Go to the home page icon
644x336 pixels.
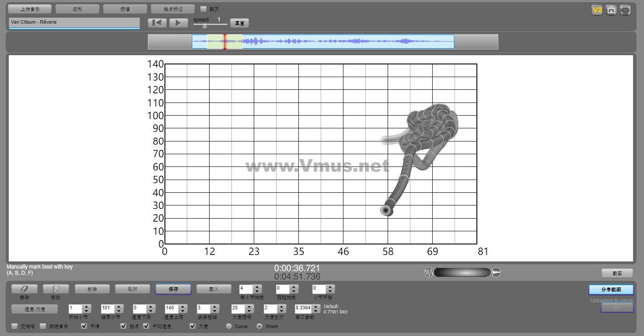[x=611, y=10]
